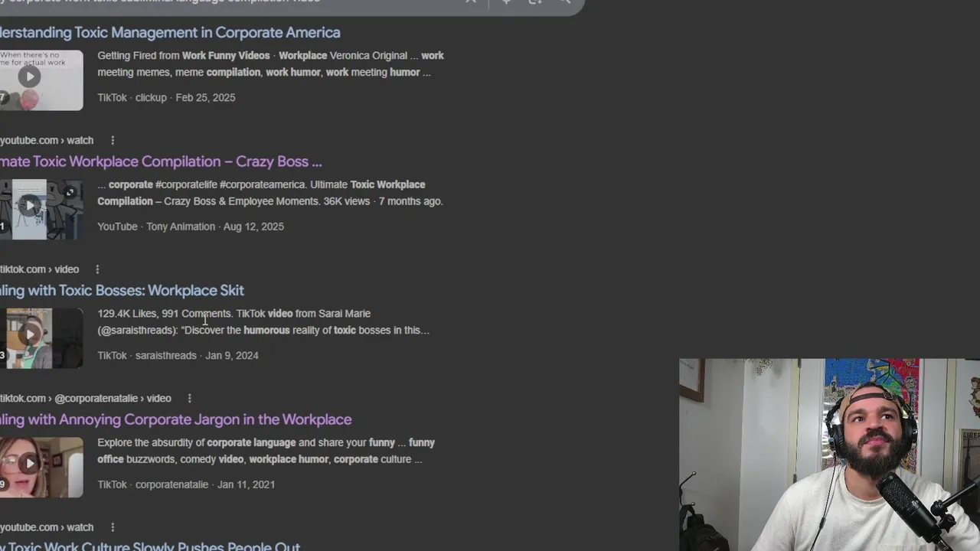Open three-dot menu next to first youtube.com › watch
Screen dimensions: 980x551
(113, 140)
